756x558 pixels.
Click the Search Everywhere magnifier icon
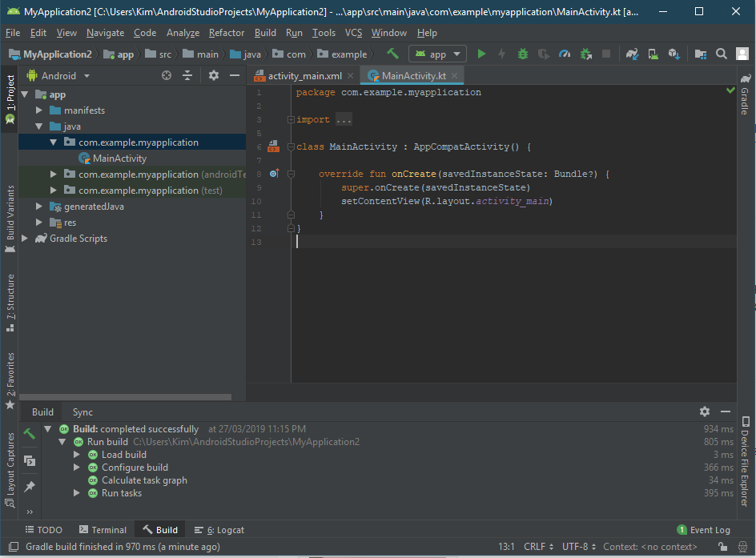(x=721, y=54)
